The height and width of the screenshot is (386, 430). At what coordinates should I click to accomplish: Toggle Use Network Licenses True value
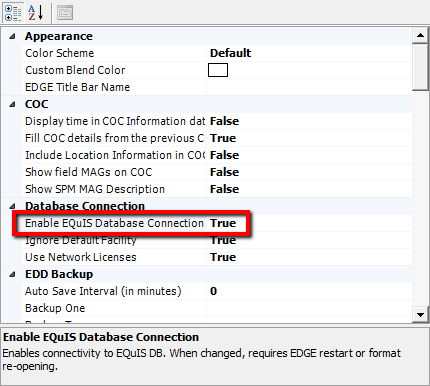(x=309, y=257)
